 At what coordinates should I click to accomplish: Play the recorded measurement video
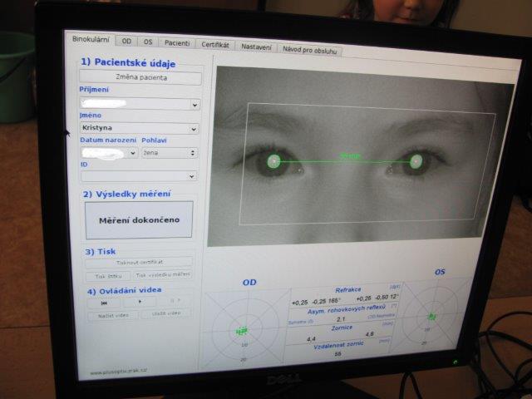[x=140, y=302]
